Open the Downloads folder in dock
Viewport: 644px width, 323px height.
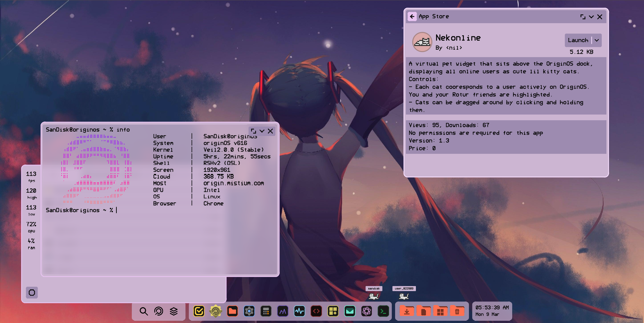coord(407,311)
